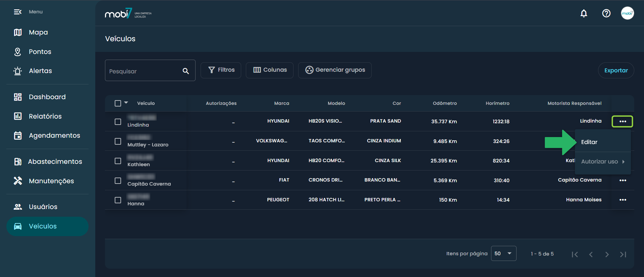Choose Editar from the context menu

[589, 142]
